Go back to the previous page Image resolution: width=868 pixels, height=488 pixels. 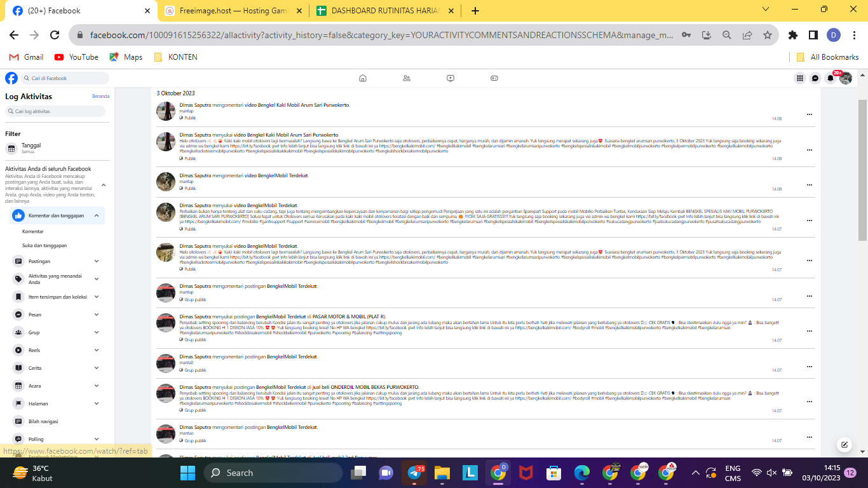click(x=14, y=35)
